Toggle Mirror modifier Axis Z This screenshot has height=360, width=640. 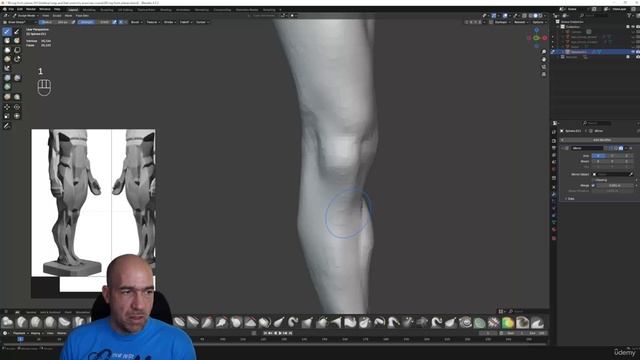pyautogui.click(x=627, y=156)
